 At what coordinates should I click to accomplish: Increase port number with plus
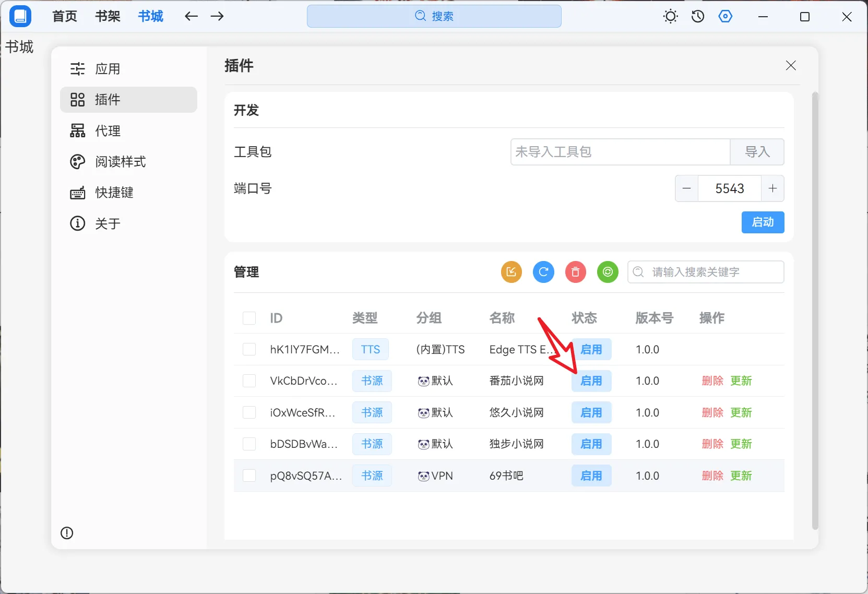point(772,188)
